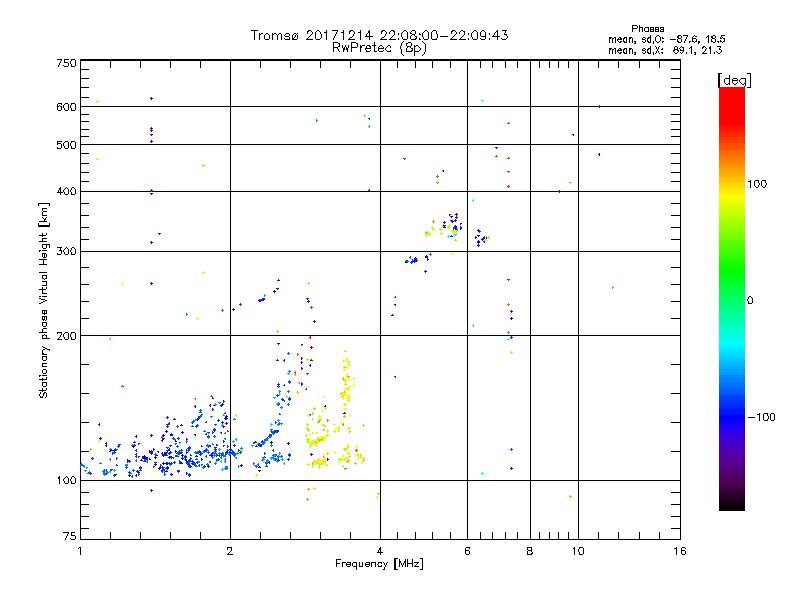This screenshot has width=800, height=600.
Task: Click the 'Frequency [MHz]' axis label
Action: pyautogui.click(x=379, y=564)
